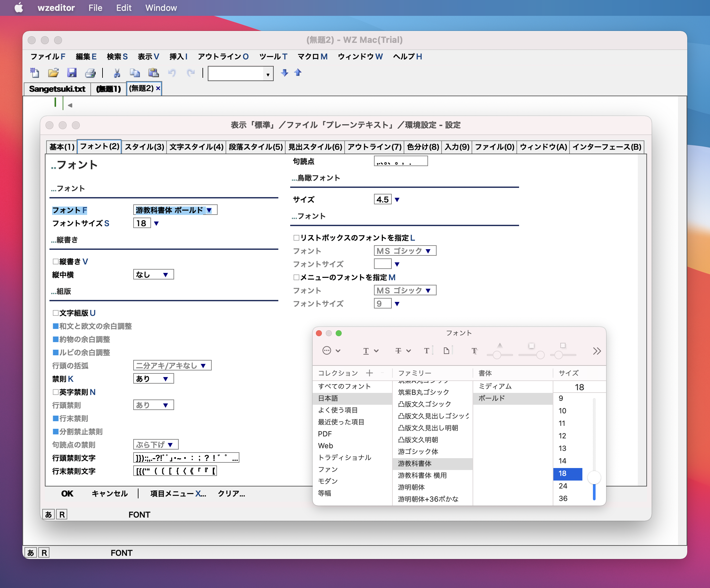Image resolution: width=710 pixels, height=588 pixels.
Task: Click the Cut scissors icon
Action: (x=117, y=73)
